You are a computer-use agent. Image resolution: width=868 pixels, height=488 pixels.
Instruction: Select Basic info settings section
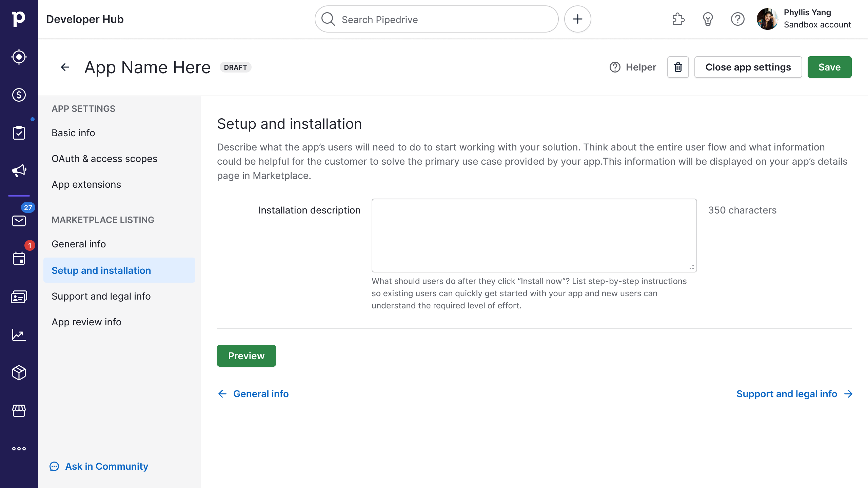pos(73,133)
